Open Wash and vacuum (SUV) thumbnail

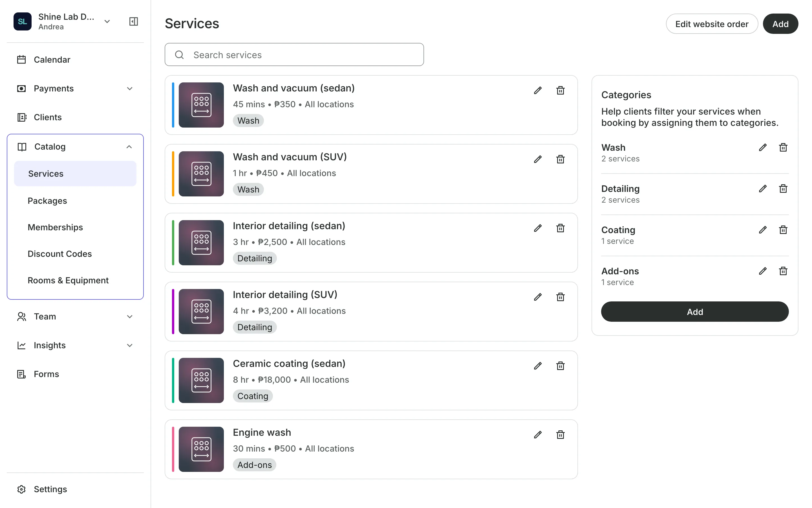(201, 174)
